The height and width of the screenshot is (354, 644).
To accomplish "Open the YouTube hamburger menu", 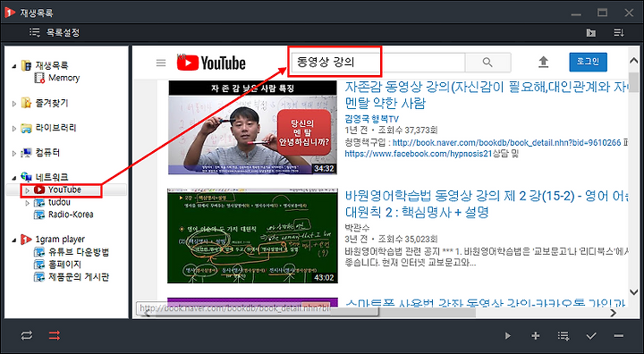I will click(x=161, y=63).
